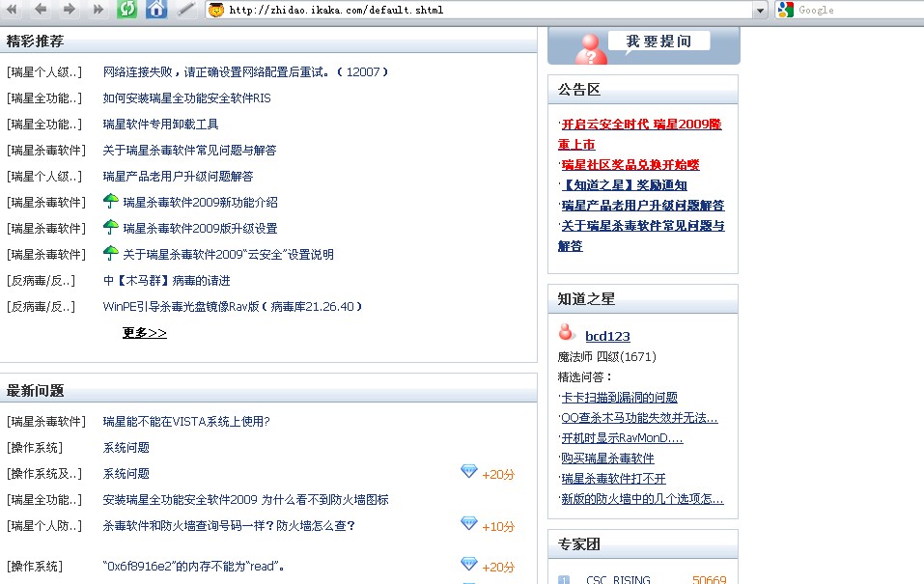Click diamond icon on the 0x6f8916e2 row
Screen dimensions: 924x584
(469, 564)
